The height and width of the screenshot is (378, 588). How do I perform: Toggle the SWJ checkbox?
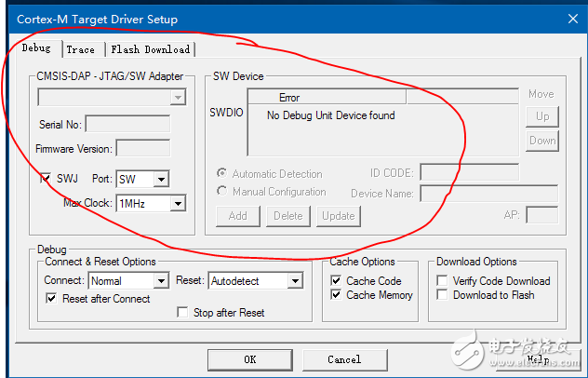coord(46,178)
